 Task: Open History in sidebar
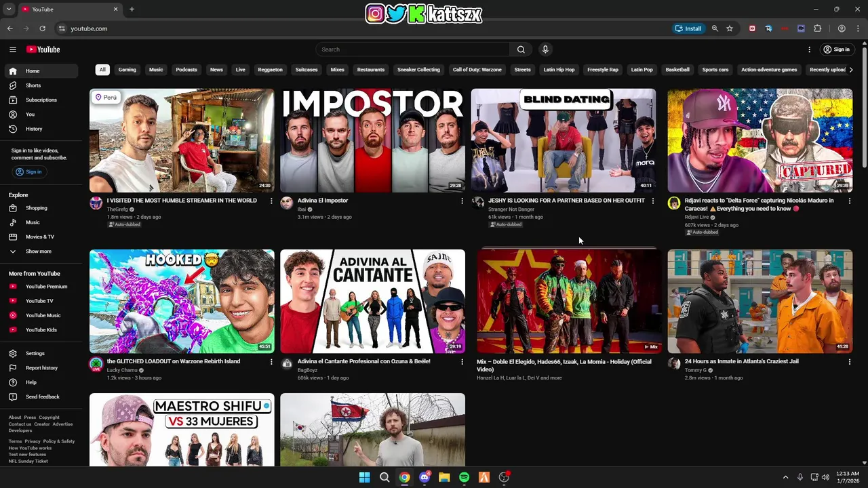pos(41,129)
